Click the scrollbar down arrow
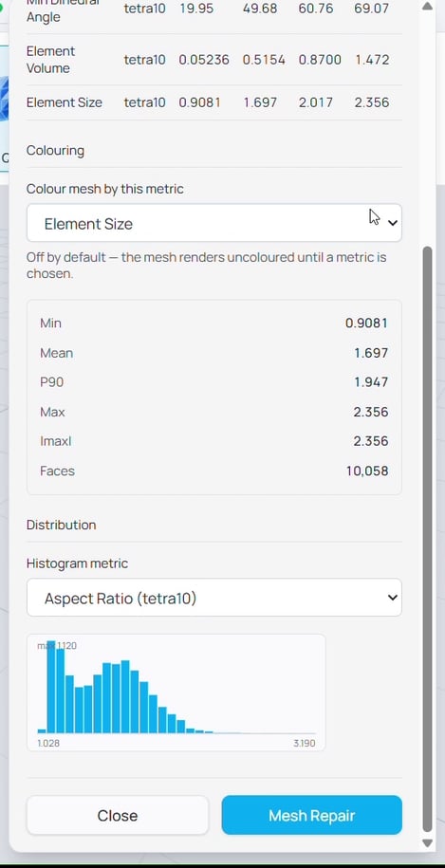445x868 pixels. click(x=427, y=843)
